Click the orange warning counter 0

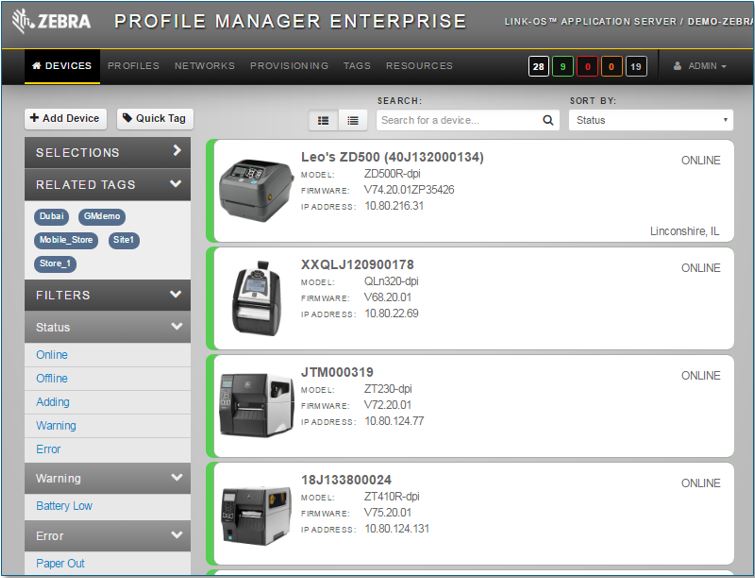pos(612,66)
